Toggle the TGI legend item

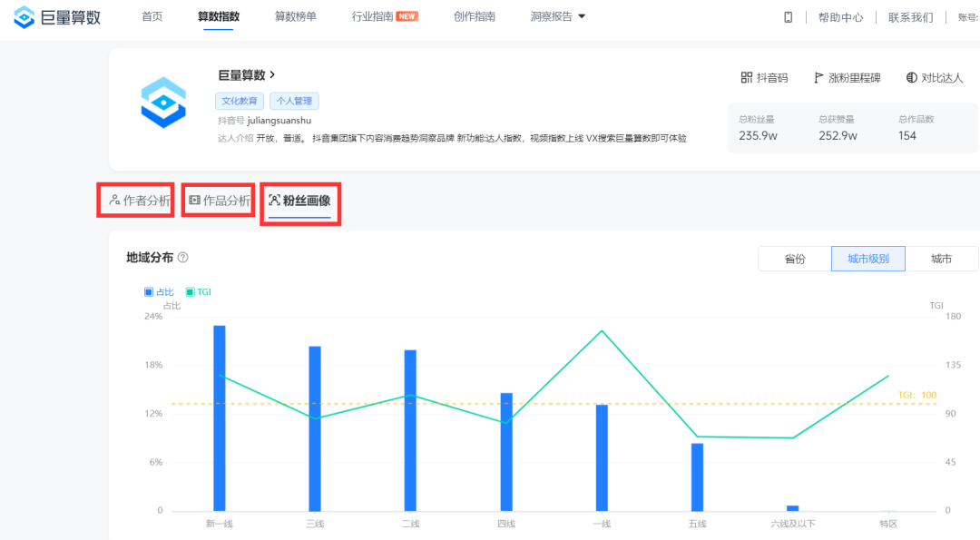(x=201, y=291)
